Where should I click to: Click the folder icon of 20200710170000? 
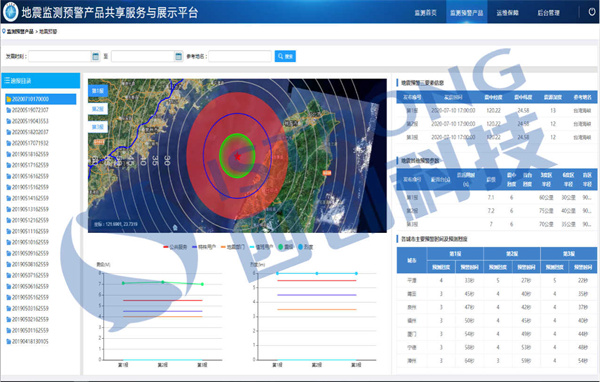pyautogui.click(x=8, y=99)
